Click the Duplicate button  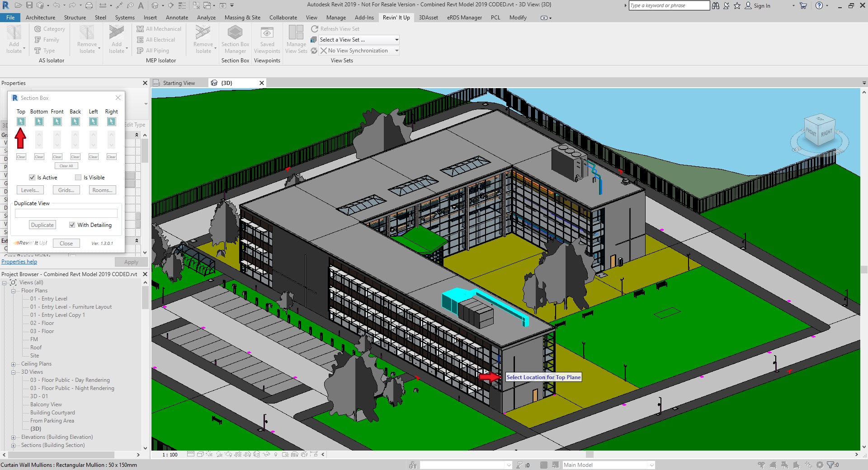pyautogui.click(x=42, y=225)
